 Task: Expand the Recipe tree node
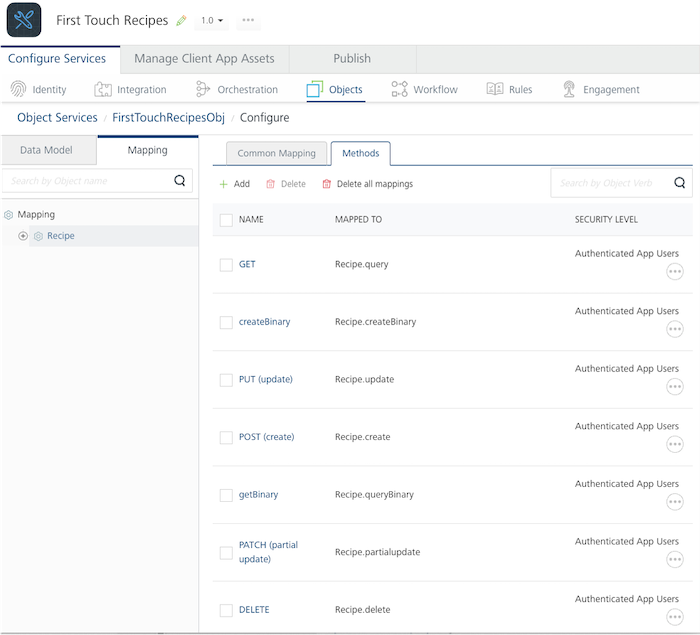point(23,236)
